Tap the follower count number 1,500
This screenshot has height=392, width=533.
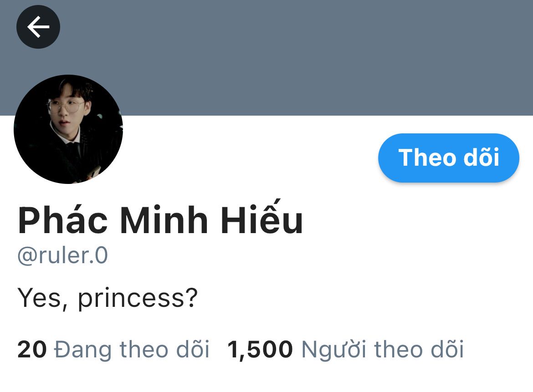[x=260, y=350]
